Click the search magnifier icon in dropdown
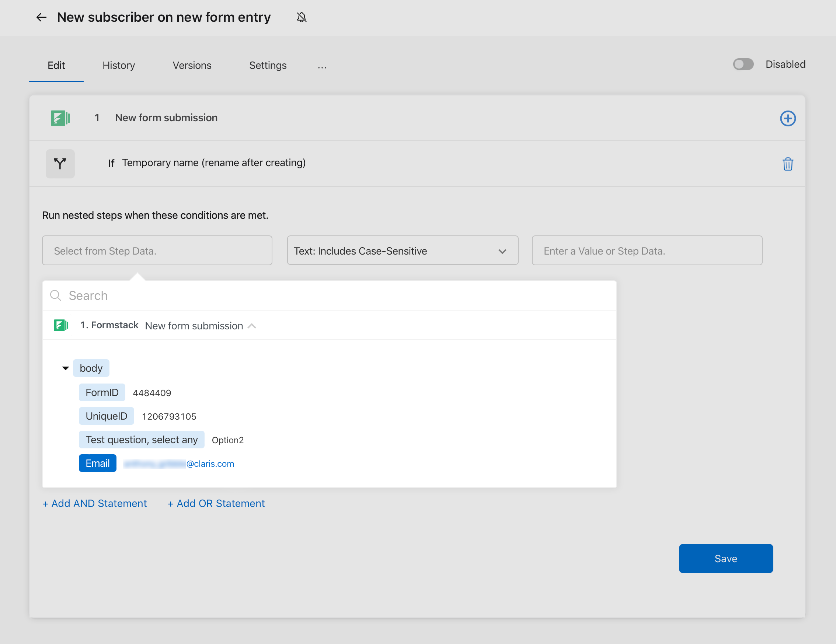The image size is (836, 644). pos(56,295)
